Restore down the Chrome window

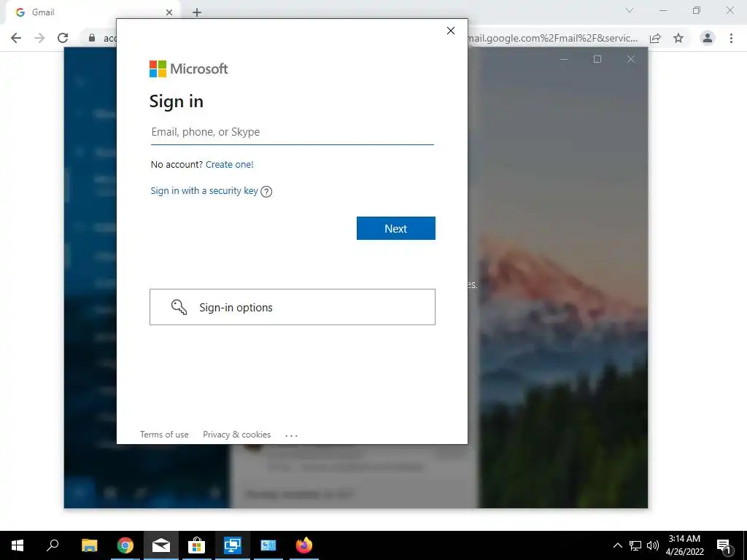(x=697, y=10)
